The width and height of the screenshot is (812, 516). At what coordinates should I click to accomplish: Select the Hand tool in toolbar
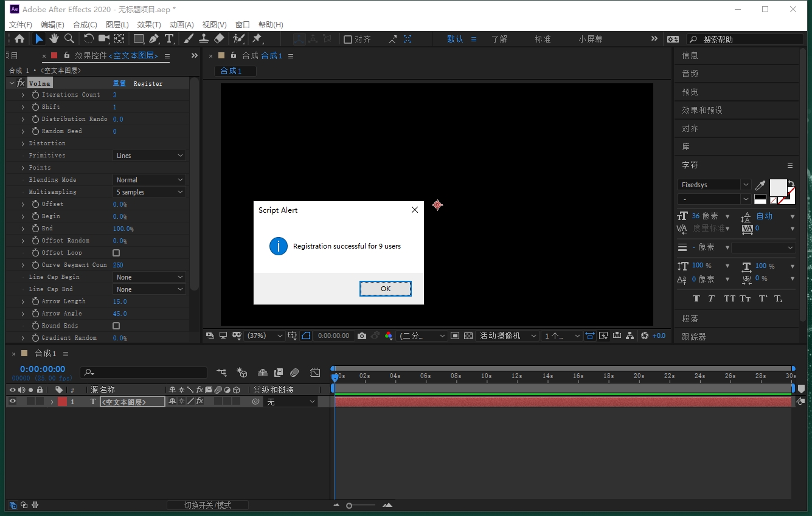pyautogui.click(x=54, y=39)
